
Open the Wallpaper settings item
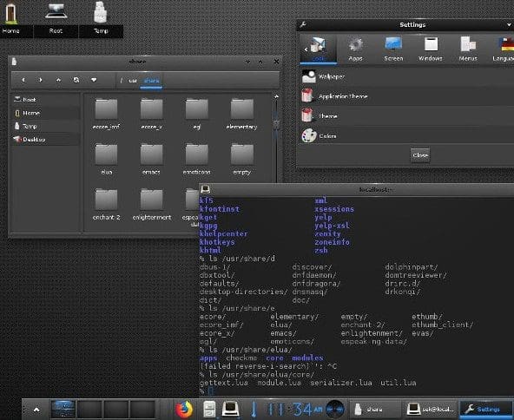click(x=406, y=76)
